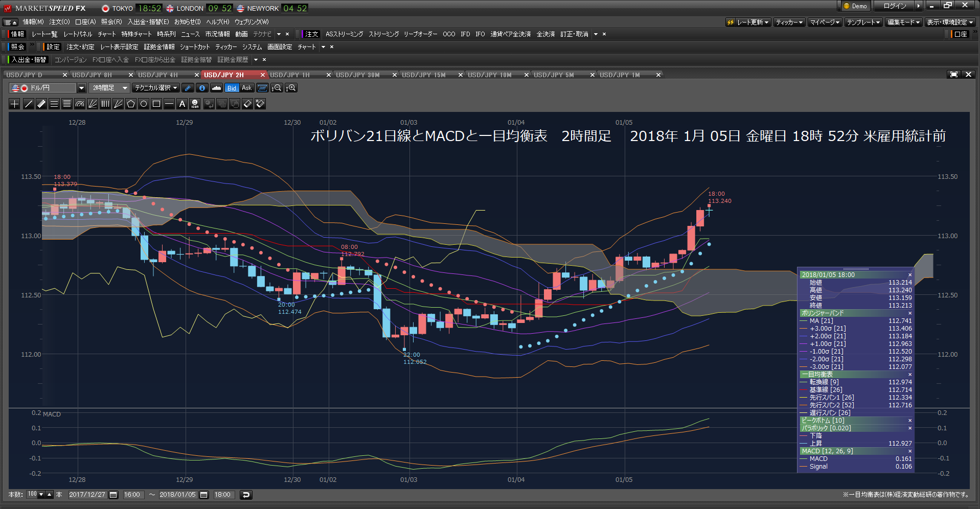Open the テクニカル選択 dropdown
980x509 pixels.
[x=156, y=88]
